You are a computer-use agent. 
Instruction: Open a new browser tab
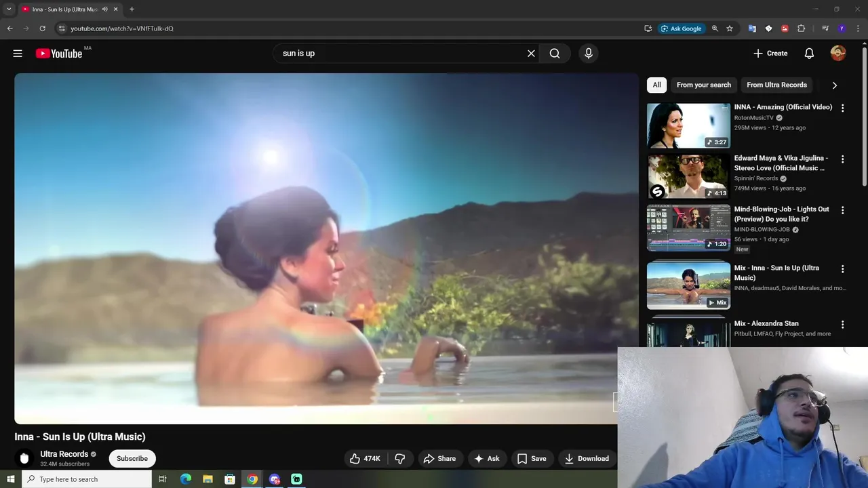click(132, 9)
